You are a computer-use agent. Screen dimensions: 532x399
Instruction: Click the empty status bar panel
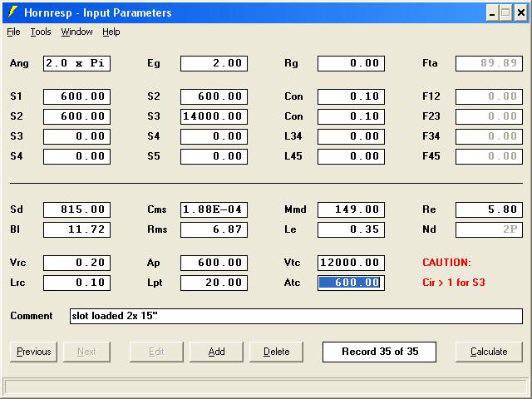coord(266,387)
